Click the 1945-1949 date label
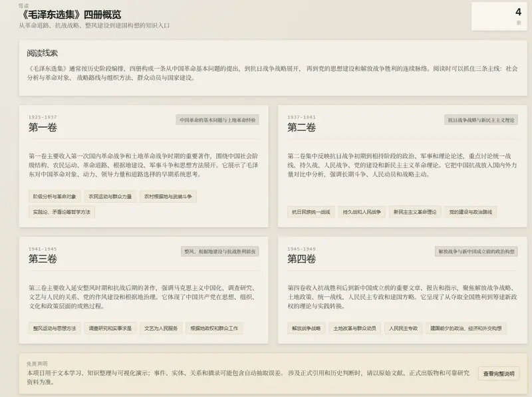532x397 pixels. (x=302, y=249)
